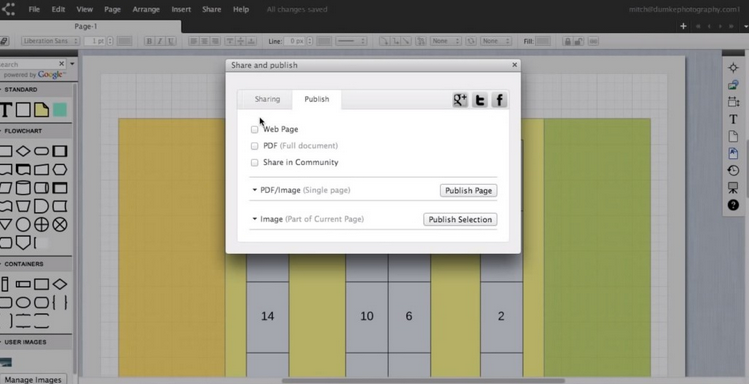Select the cylinder database flowchart shape
Image resolution: width=750 pixels, height=384 pixels.
(x=23, y=188)
